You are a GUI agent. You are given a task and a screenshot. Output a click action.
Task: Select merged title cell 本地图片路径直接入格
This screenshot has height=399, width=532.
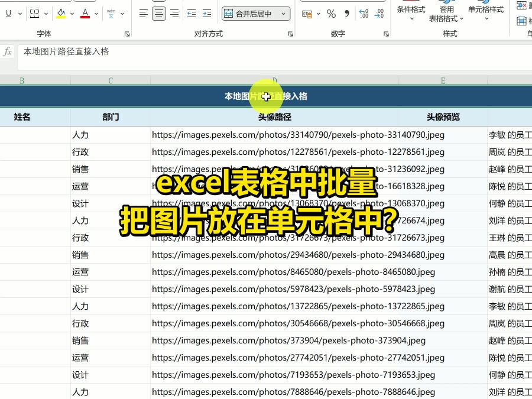coord(266,96)
